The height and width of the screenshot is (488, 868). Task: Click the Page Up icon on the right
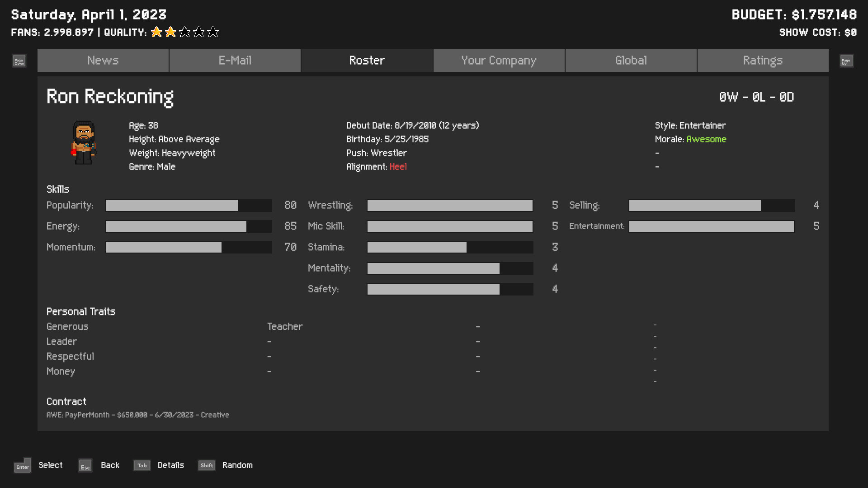coord(846,61)
